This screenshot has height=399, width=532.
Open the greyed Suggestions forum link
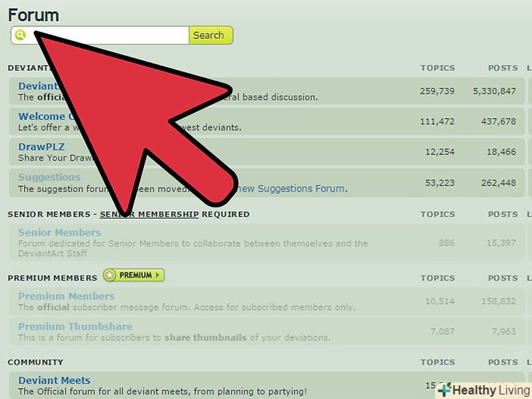(x=49, y=177)
